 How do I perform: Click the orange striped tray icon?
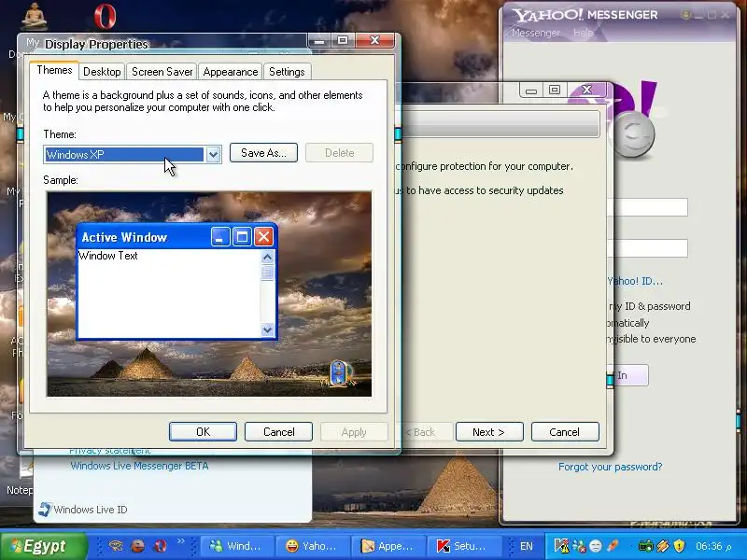pyautogui.click(x=663, y=546)
